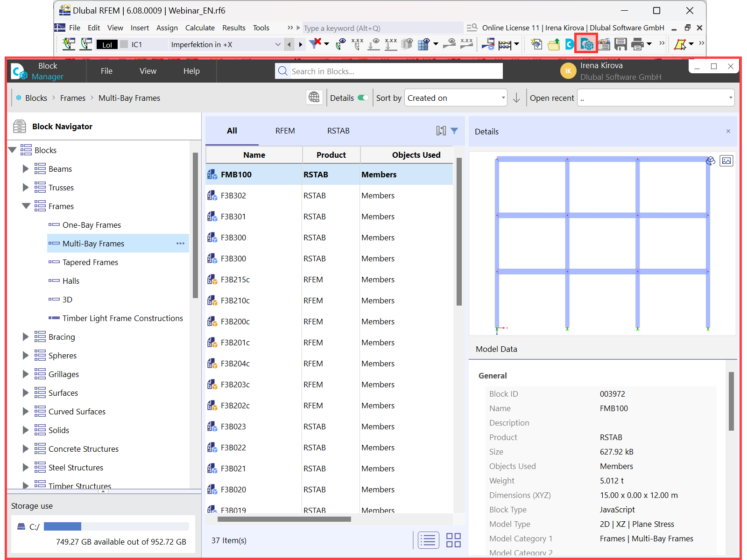747x560 pixels.
Task: Click the Block Navigator panel icon
Action: [x=20, y=126]
